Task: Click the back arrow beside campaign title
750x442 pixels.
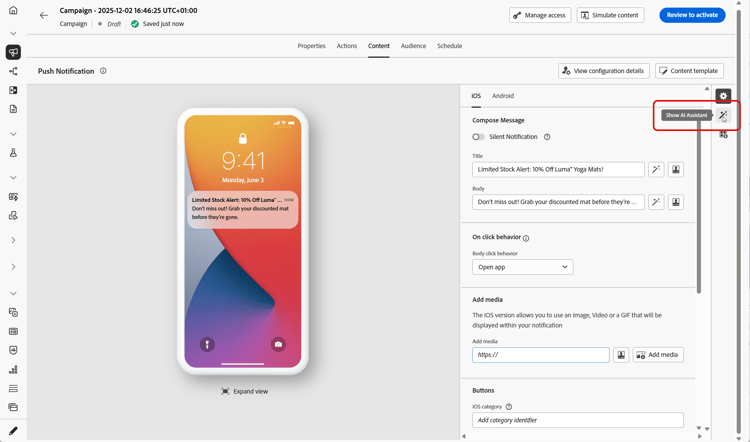Action: point(44,15)
